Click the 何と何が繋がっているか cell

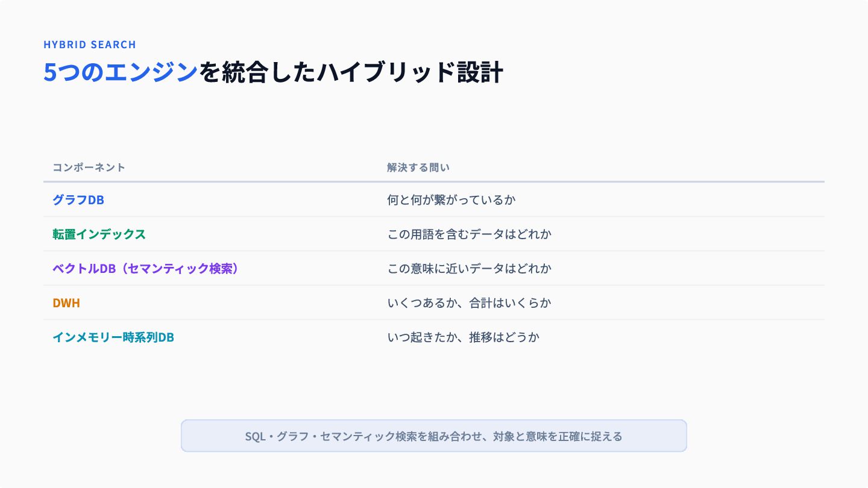tap(451, 199)
